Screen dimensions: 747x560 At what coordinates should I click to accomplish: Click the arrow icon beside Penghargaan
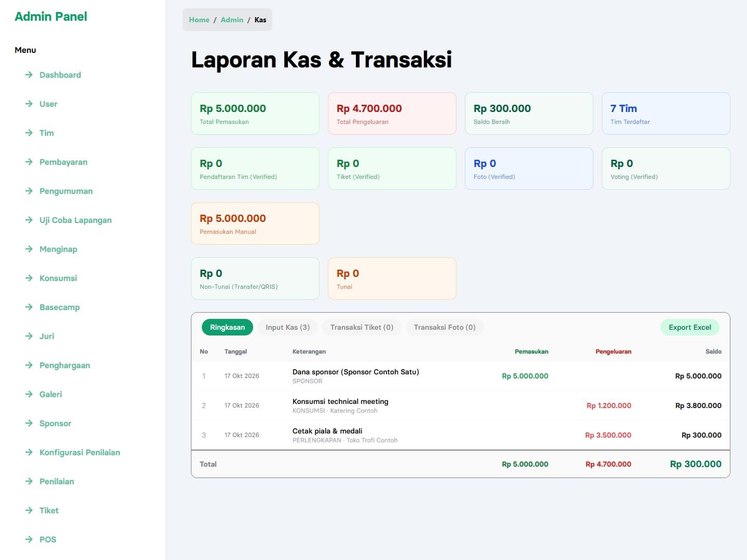point(29,365)
